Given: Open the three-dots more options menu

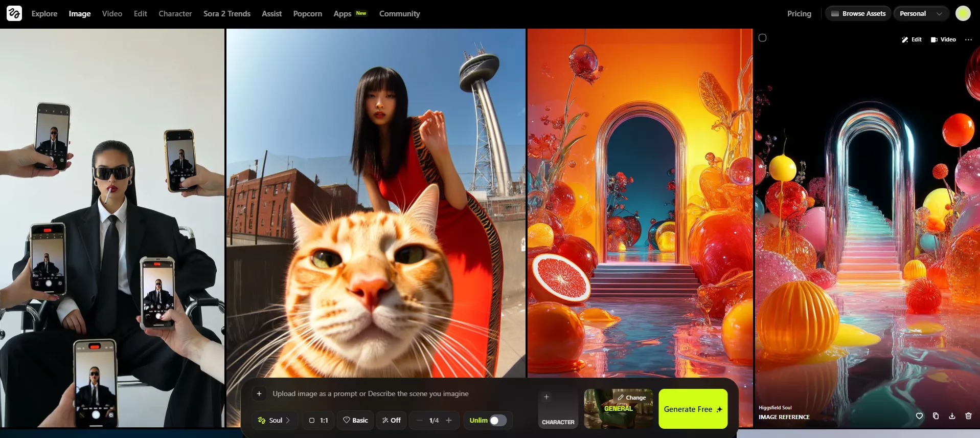Looking at the screenshot, I should click(968, 39).
